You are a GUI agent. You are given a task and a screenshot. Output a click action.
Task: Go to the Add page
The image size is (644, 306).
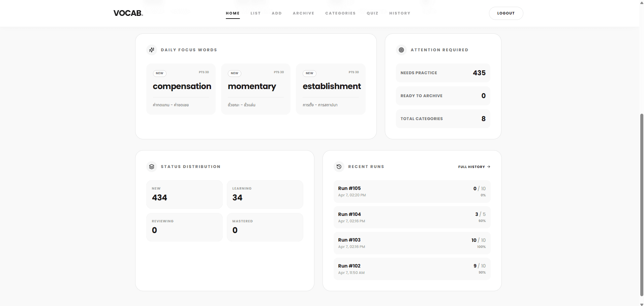pos(277,13)
